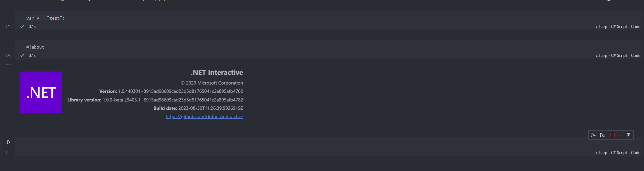This screenshot has width=644, height=171.
Task: Change kernel language of var v cell
Action: [611, 27]
